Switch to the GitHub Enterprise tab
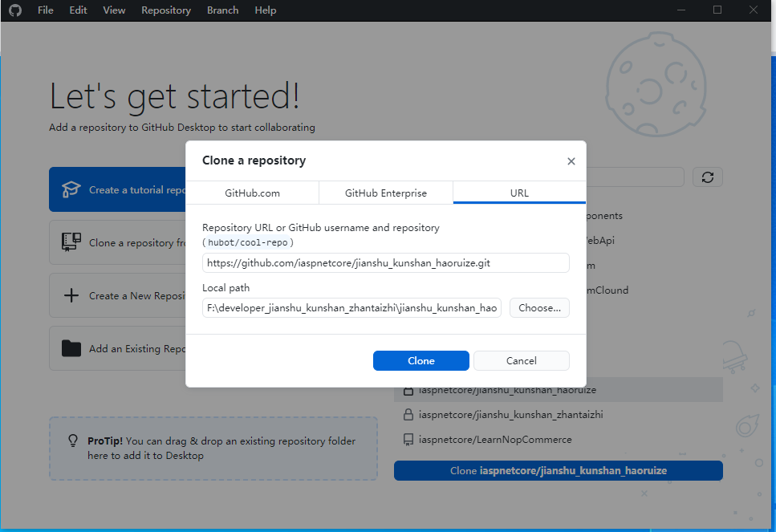Screen dimensions: 776x532 (386, 193)
